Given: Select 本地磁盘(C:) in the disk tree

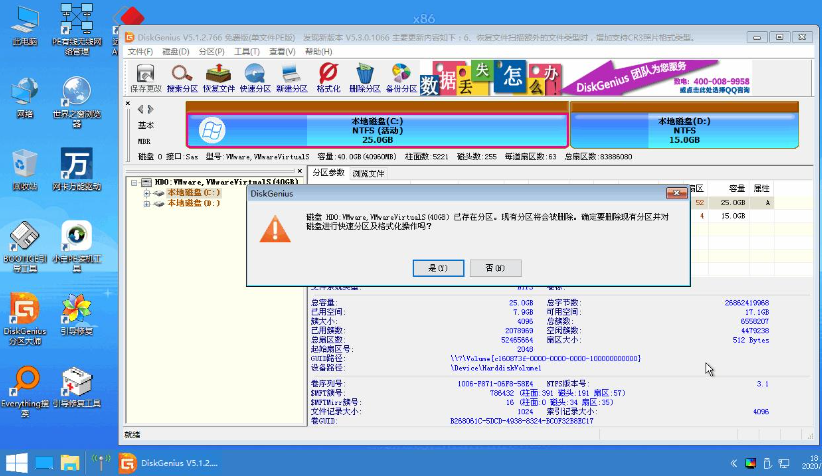Looking at the screenshot, I should [x=193, y=193].
